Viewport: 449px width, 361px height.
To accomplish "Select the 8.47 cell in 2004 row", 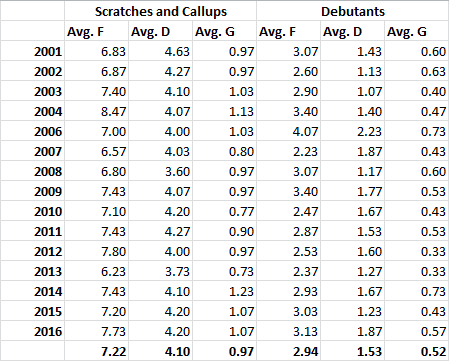I will tap(96, 111).
